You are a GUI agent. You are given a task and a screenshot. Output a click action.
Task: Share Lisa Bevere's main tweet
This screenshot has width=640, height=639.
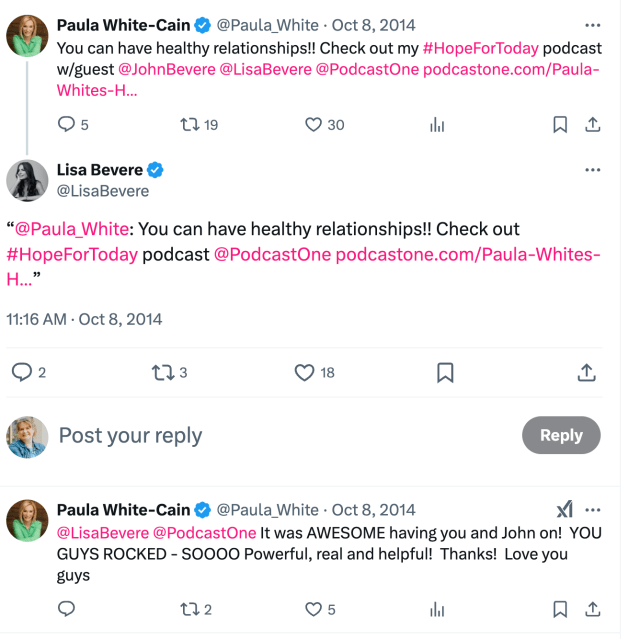[587, 372]
